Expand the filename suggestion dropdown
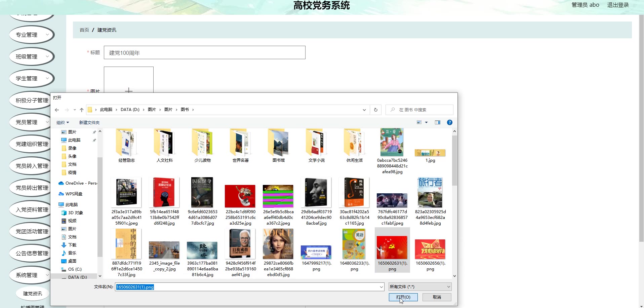Viewport: 644px width, 308px height. coord(381,287)
